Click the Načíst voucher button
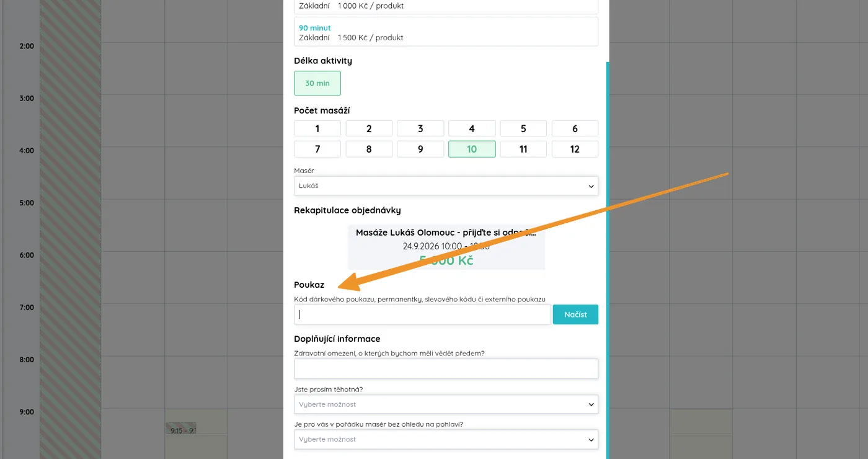Viewport: 868px width, 459px height. (575, 314)
